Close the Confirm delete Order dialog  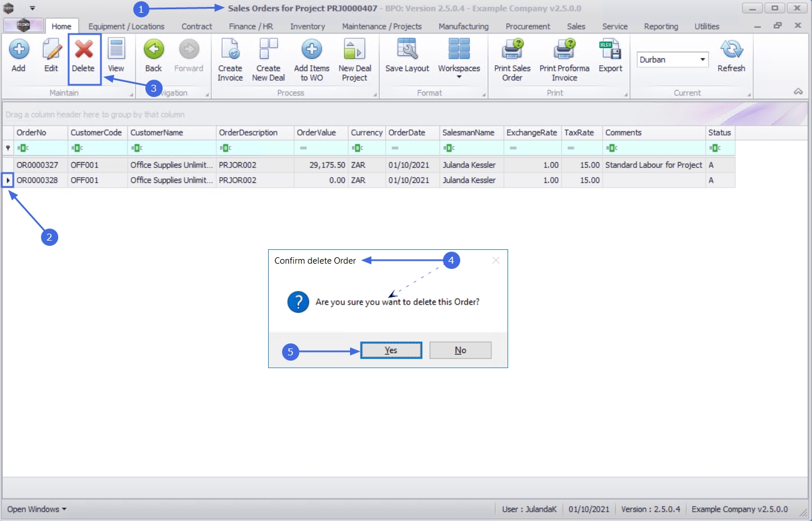(496, 260)
